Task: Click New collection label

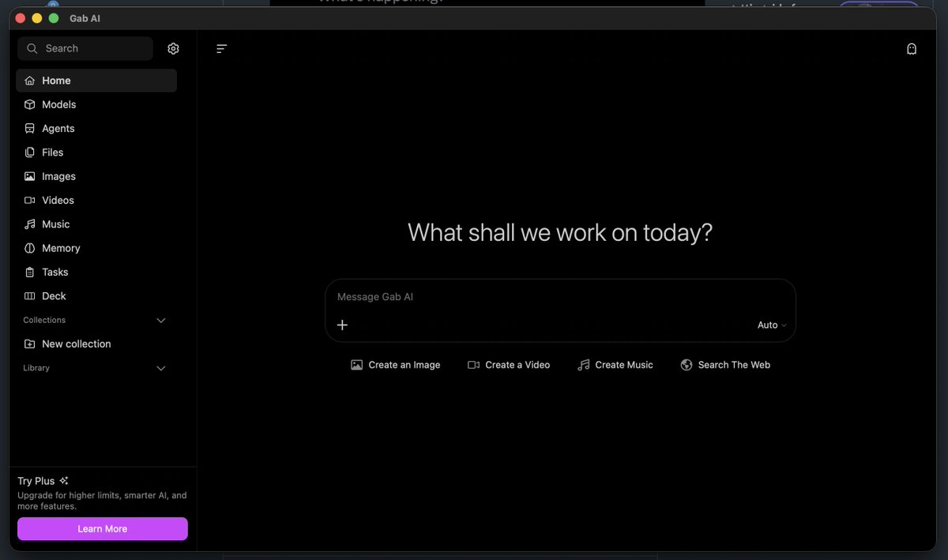Action: [x=77, y=344]
